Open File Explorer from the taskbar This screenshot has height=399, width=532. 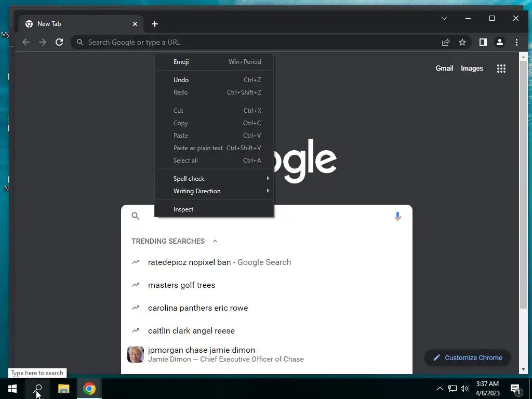[63, 389]
